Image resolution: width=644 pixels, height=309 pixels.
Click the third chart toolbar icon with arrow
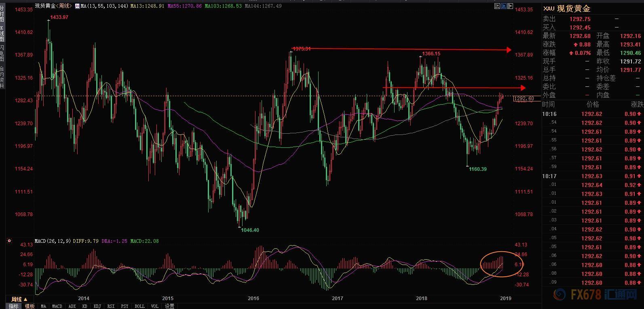click(510, 6)
